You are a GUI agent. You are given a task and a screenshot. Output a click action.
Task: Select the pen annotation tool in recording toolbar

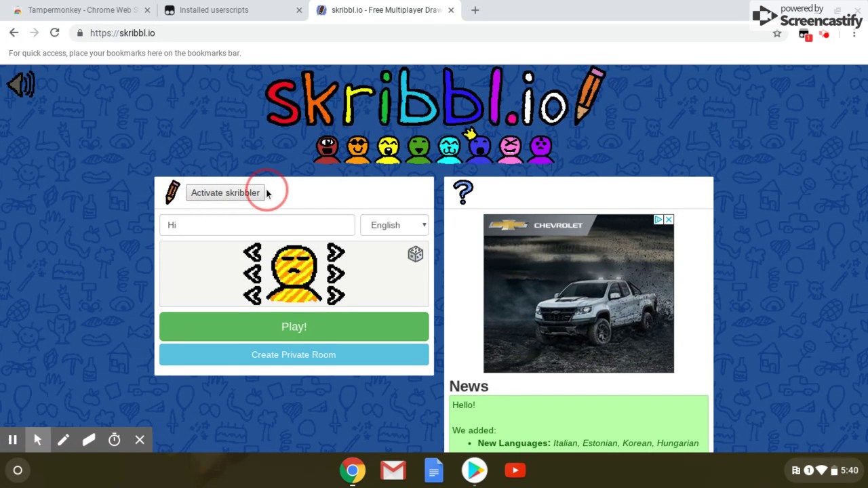[x=63, y=440]
